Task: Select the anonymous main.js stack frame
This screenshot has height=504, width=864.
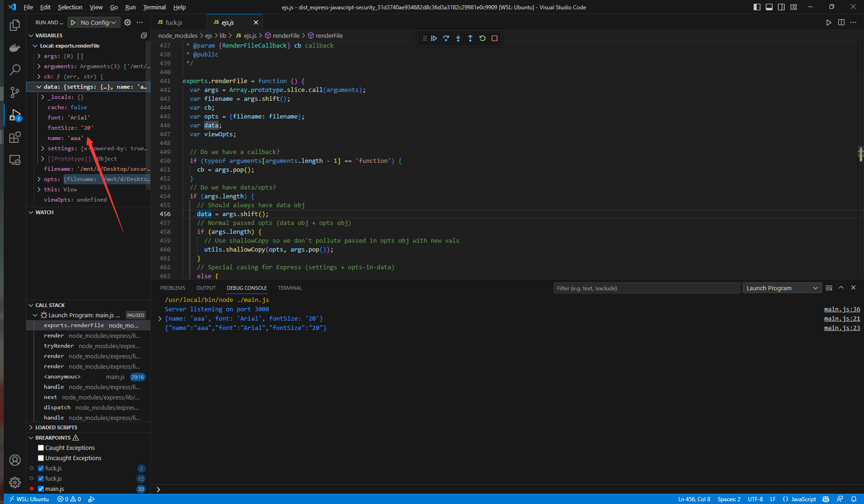Action: pyautogui.click(x=88, y=377)
